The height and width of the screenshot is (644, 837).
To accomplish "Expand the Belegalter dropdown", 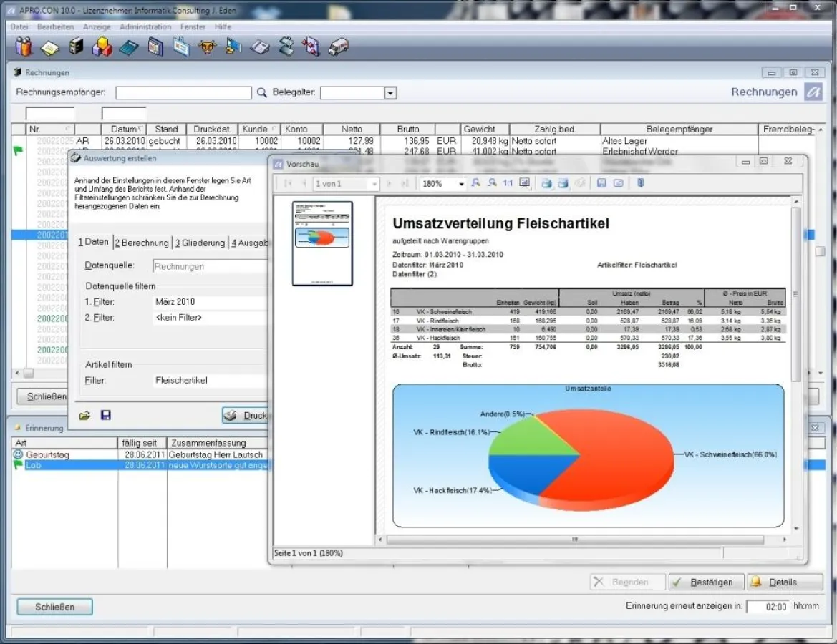I will [x=390, y=93].
